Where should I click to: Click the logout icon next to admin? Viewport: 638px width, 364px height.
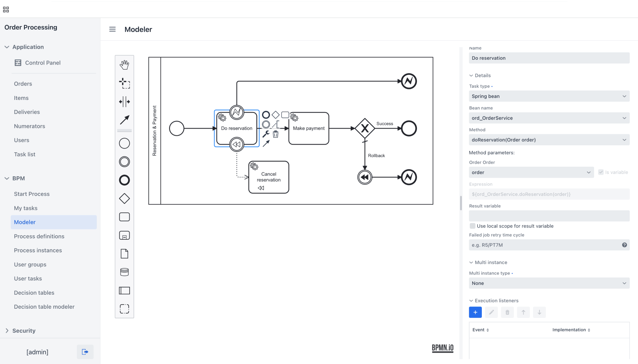tap(85, 352)
